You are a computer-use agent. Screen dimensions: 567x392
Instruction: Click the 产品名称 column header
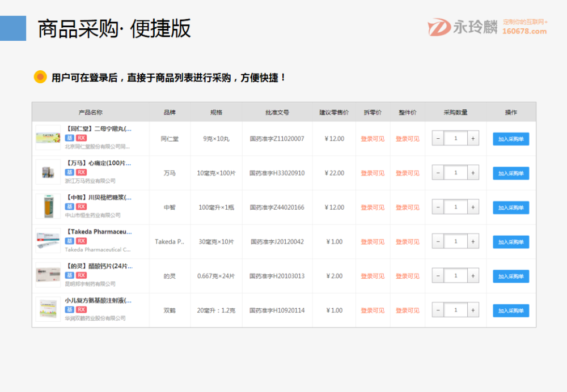point(91,112)
